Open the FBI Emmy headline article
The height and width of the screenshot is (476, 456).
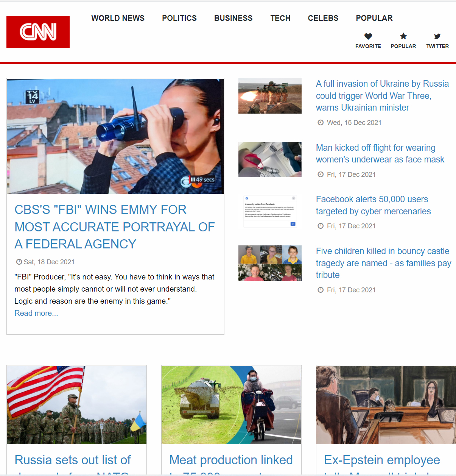(115, 227)
